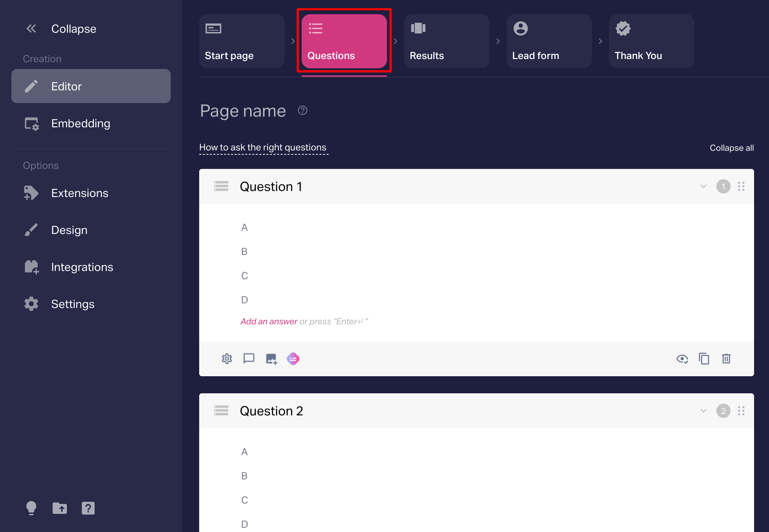Click the pink gradient logic icon
The height and width of the screenshot is (532, 769).
[x=293, y=359]
